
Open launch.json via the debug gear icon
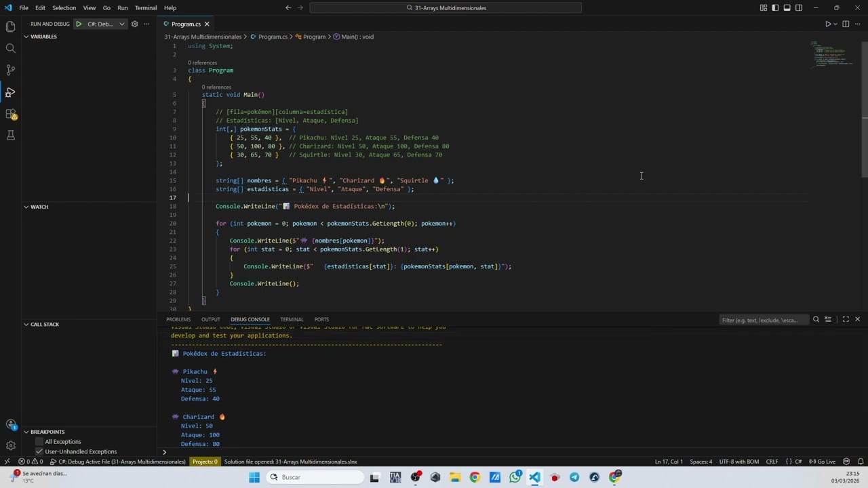134,24
